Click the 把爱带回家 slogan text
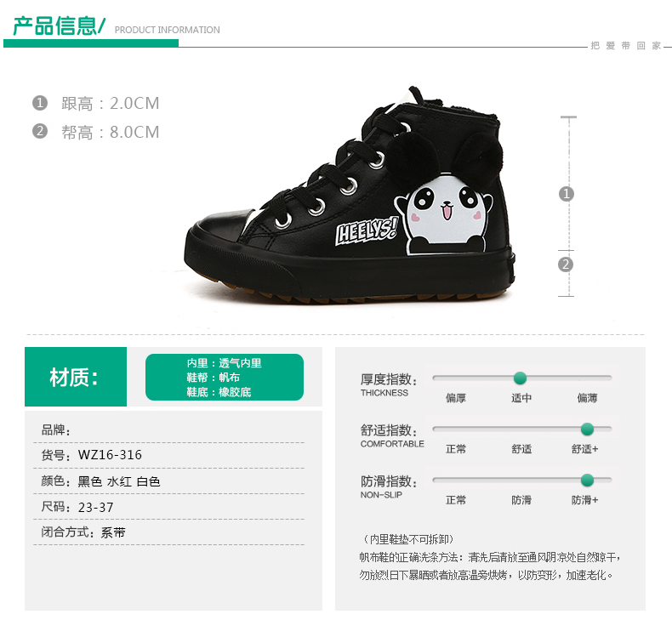Screen dimensions: 672x620 [x=626, y=45]
